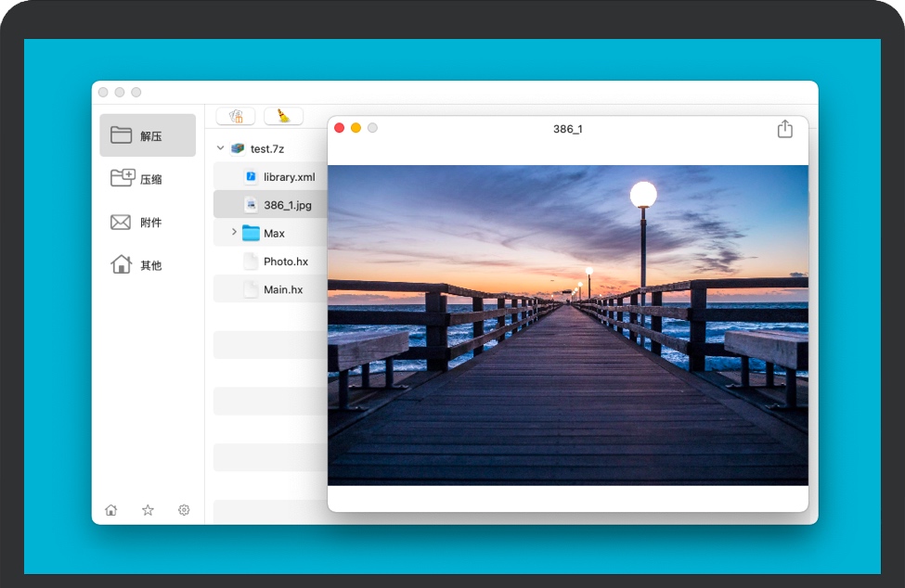
Task: Switch to the 解压 (Extract) tab
Action: tap(148, 135)
